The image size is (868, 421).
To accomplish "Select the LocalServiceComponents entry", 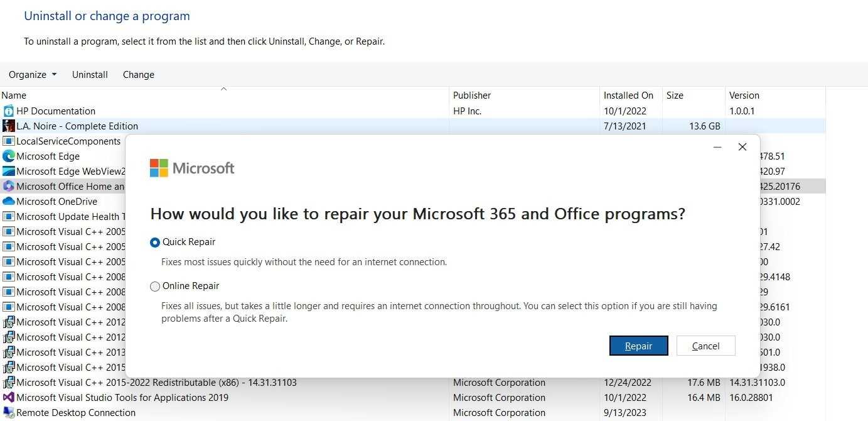I will tap(68, 141).
